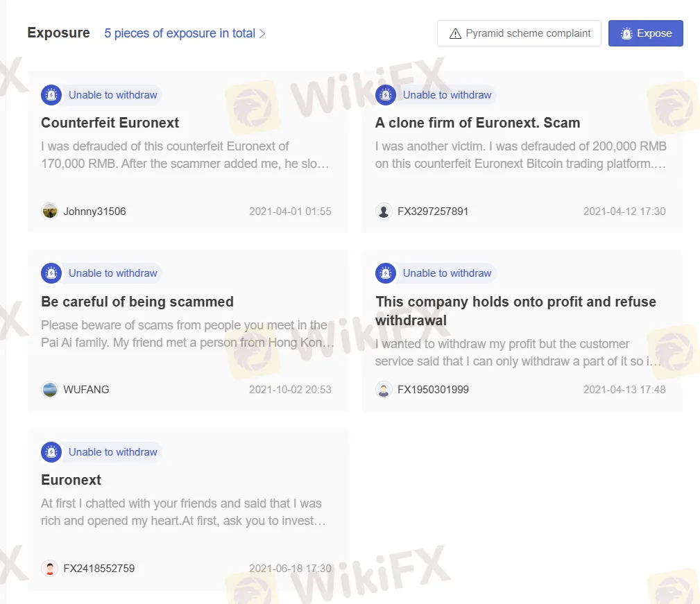Select Unable to withdraw tag on FX1950301999 card
Screen dimensions: 700x604
point(447,273)
